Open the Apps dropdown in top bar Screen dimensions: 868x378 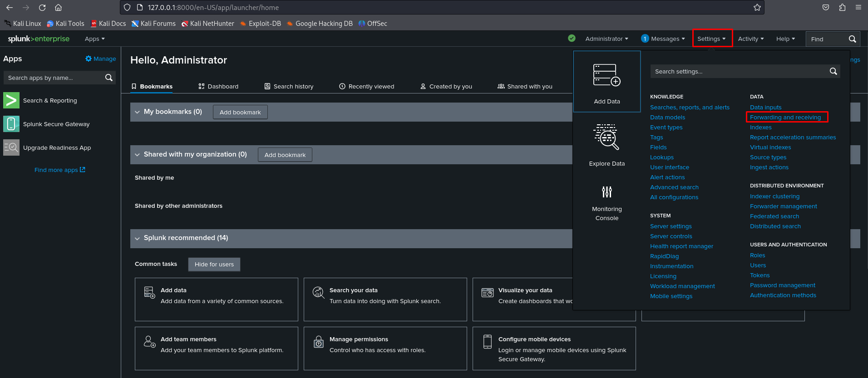94,39
